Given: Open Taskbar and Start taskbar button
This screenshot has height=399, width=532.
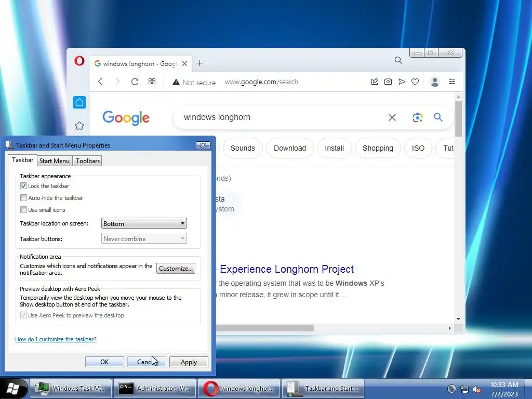Looking at the screenshot, I should [x=323, y=389].
